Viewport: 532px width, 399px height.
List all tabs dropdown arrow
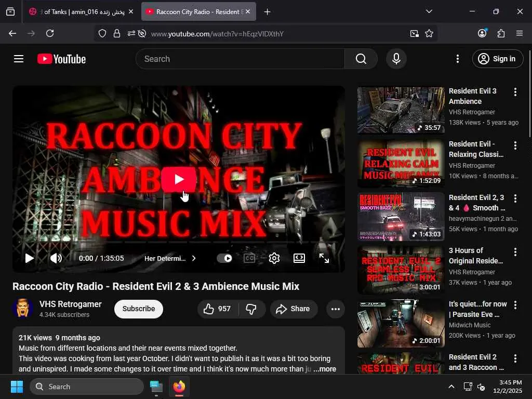coord(429,11)
